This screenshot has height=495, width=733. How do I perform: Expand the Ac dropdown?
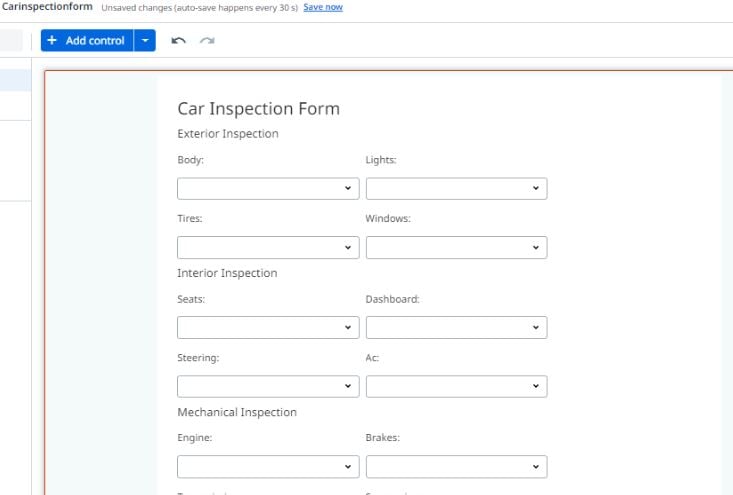pyautogui.click(x=456, y=386)
